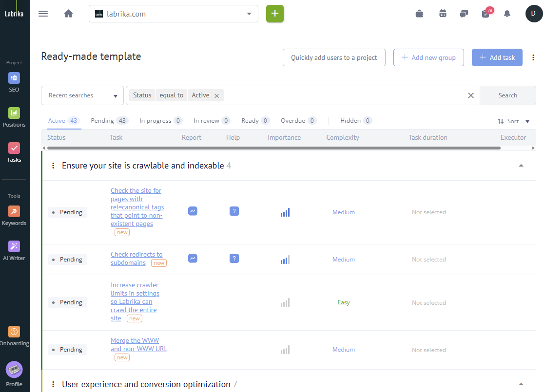Open the hamburger menu in the top bar

tap(43, 14)
